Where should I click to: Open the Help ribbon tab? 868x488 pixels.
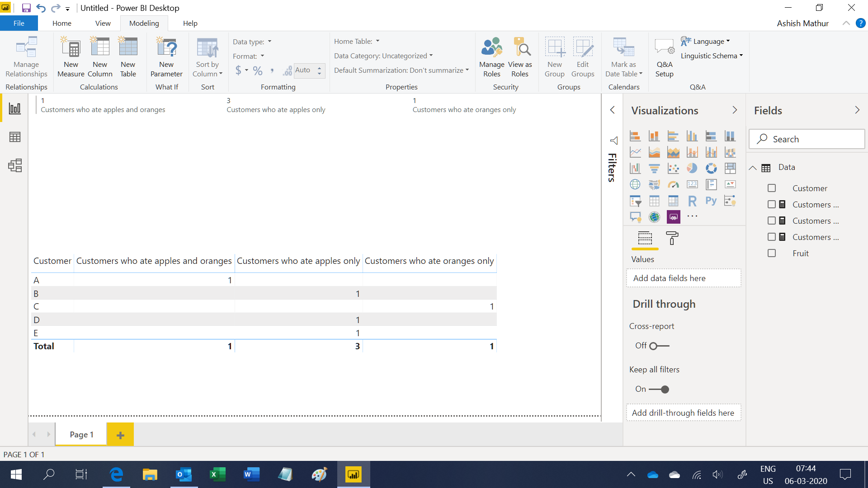(x=190, y=23)
